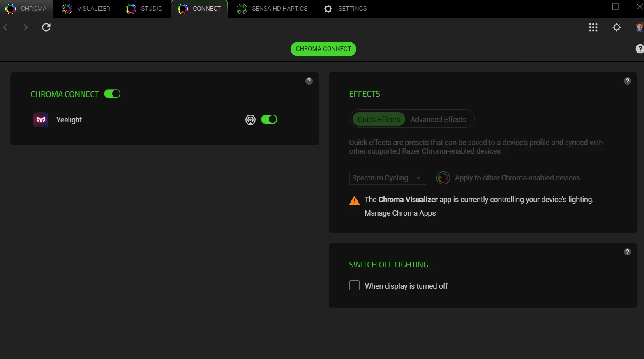644x359 pixels.
Task: Open help for Switch Off Lighting panel
Action: click(627, 252)
